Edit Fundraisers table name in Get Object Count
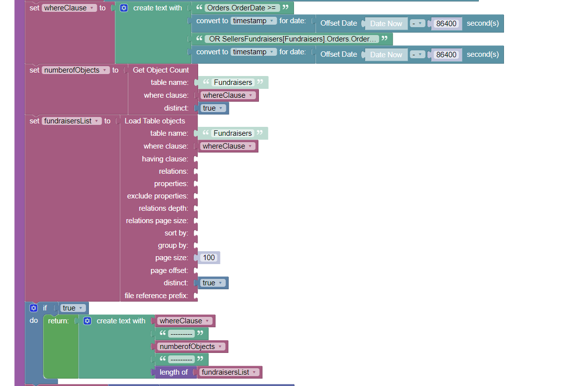The image size is (588, 386). click(x=233, y=82)
